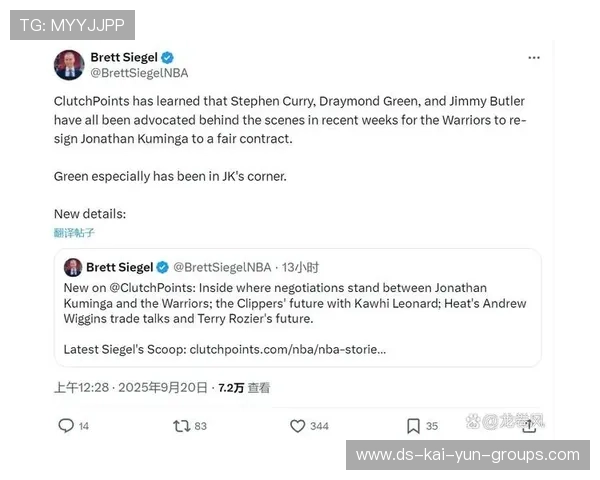Click the @BrettSiegelNBA handle in quoted post
Screen dimensions: 600x480
(222, 267)
